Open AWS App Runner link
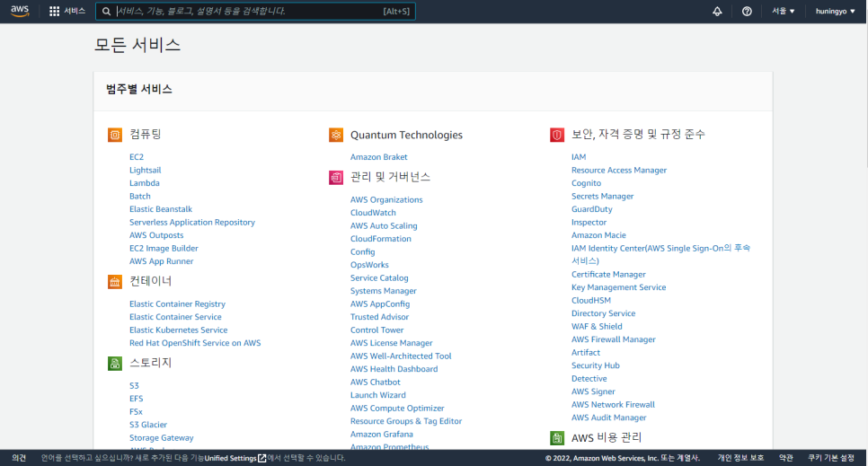 pyautogui.click(x=161, y=261)
